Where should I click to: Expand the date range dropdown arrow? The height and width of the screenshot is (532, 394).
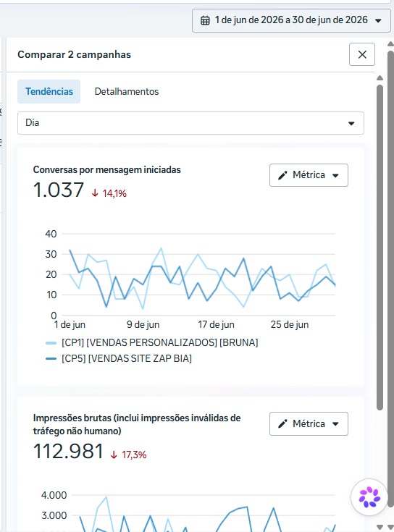(378, 21)
